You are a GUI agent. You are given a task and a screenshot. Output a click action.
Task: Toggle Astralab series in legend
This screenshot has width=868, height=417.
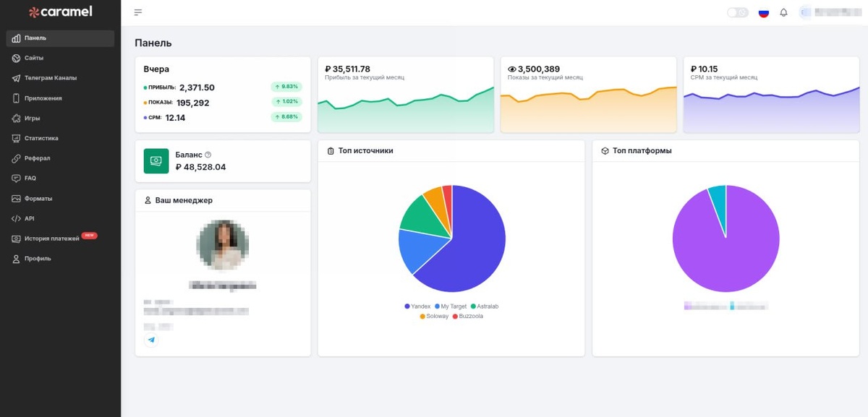[485, 306]
